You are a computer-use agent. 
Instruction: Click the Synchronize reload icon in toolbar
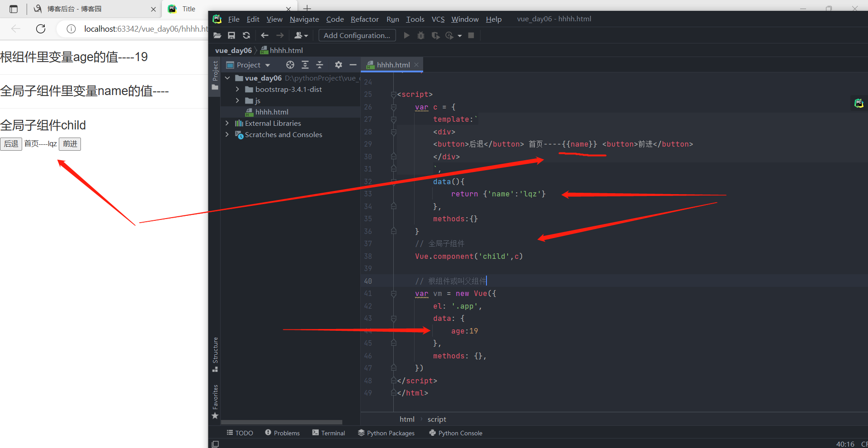246,35
